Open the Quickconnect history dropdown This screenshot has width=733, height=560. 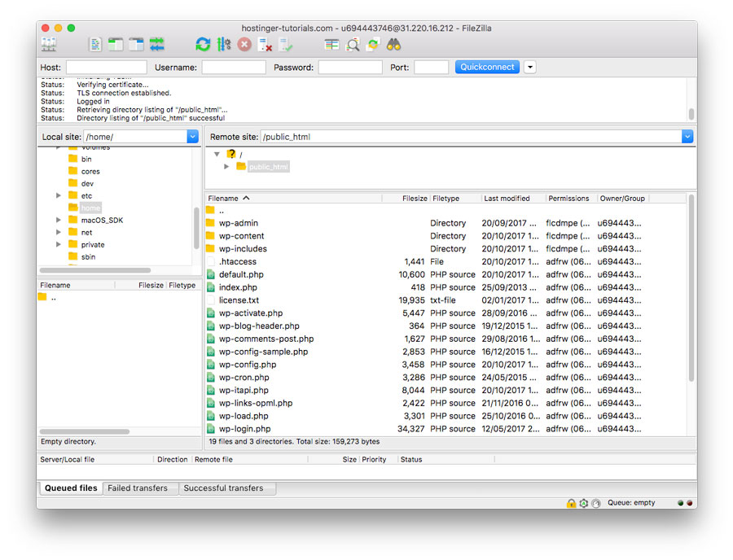click(x=529, y=68)
